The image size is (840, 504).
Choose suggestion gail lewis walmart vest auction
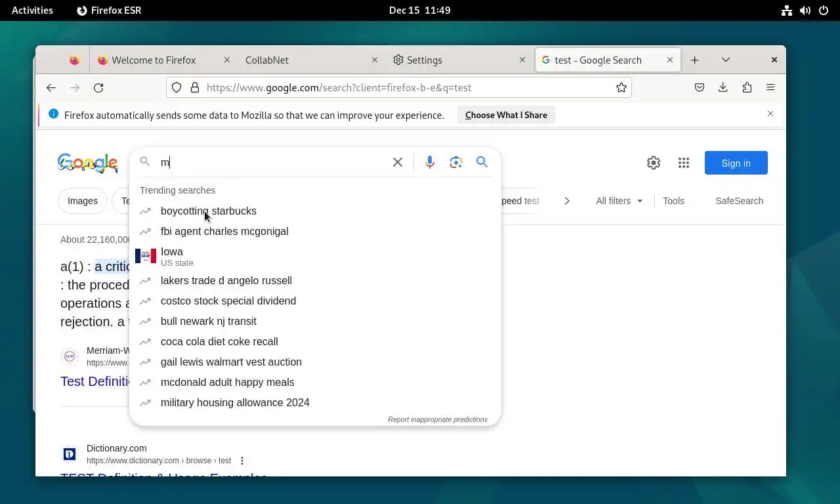point(315,362)
